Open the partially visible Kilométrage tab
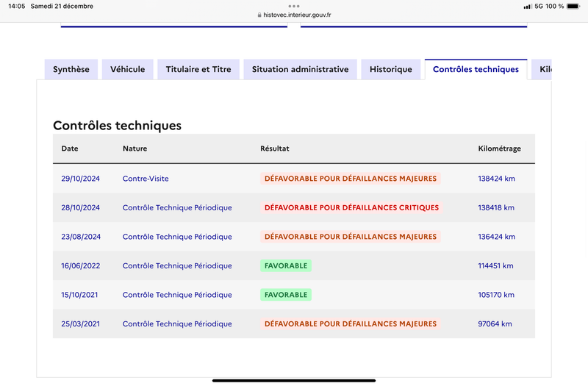Image resolution: width=588 pixels, height=386 pixels. (542, 69)
